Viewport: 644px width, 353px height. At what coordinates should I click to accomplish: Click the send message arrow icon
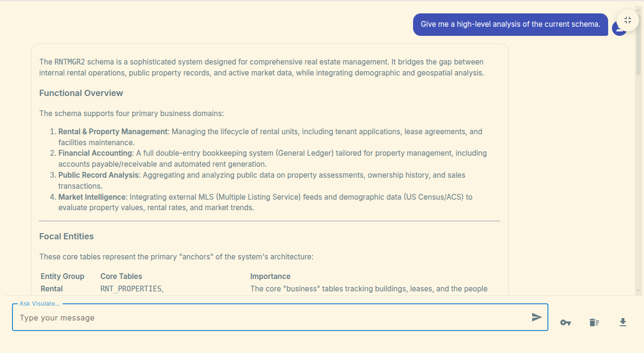[536, 317]
